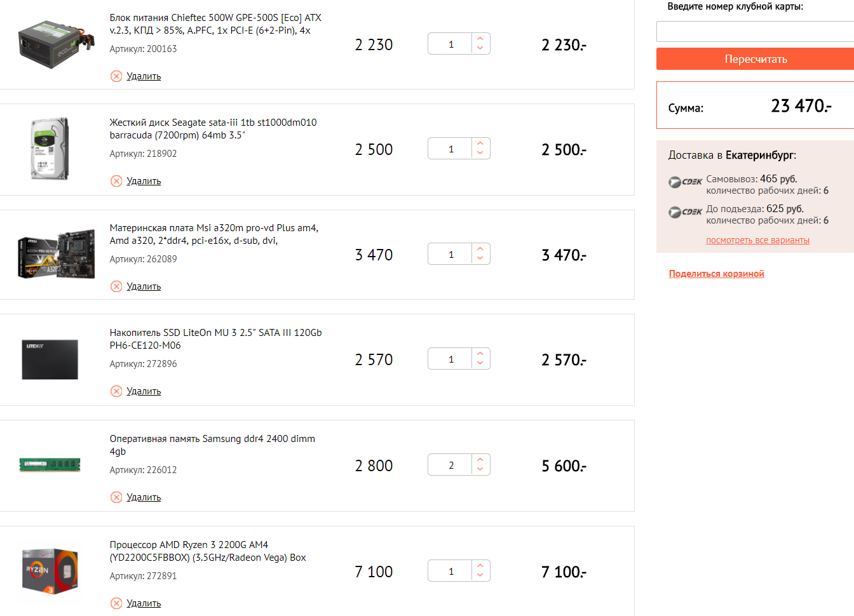Open the LiteOn SSD product title
Image resolution: width=854 pixels, height=616 pixels.
coord(215,339)
